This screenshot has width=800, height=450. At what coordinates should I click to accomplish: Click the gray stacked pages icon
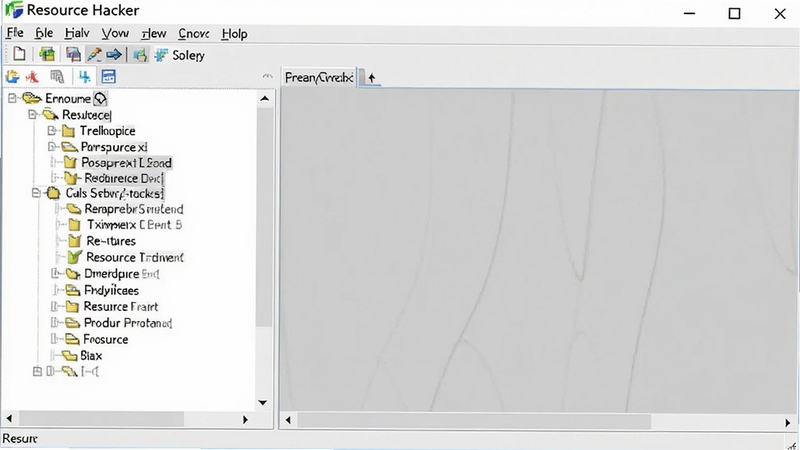point(57,77)
